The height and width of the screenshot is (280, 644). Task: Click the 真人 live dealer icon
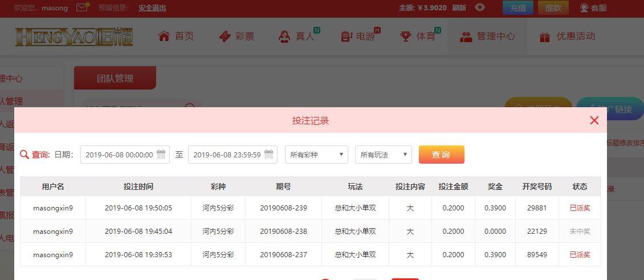[284, 36]
